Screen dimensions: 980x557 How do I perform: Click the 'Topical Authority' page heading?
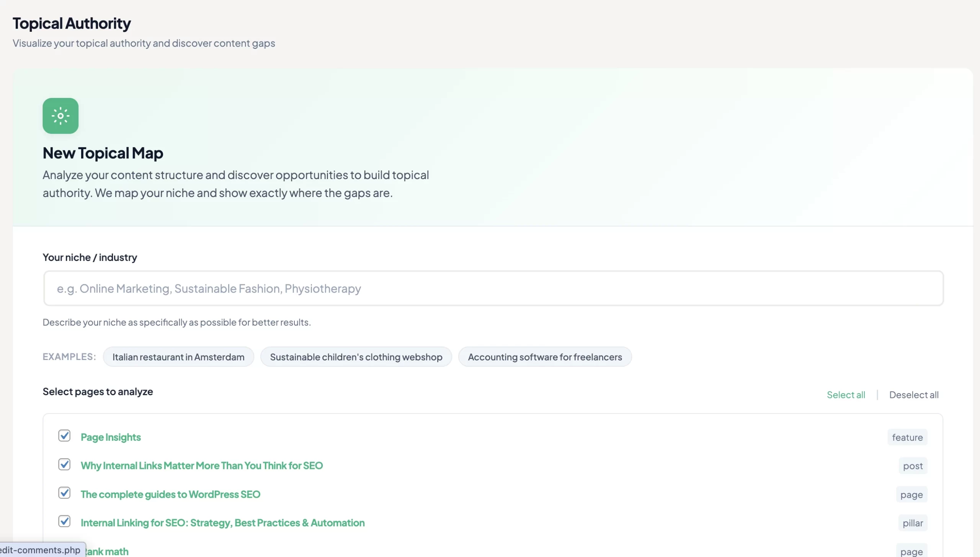coord(72,23)
